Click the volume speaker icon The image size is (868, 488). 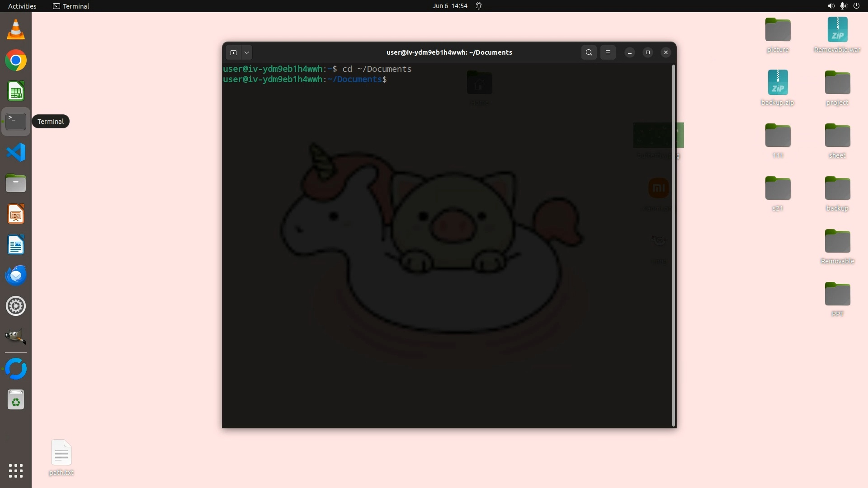(x=831, y=6)
